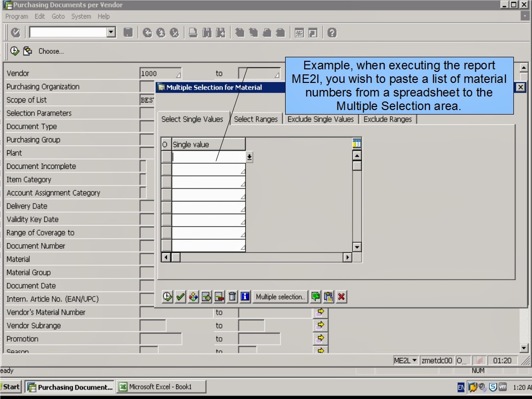
Task: Click the Multiple selection button
Action: coord(280,296)
